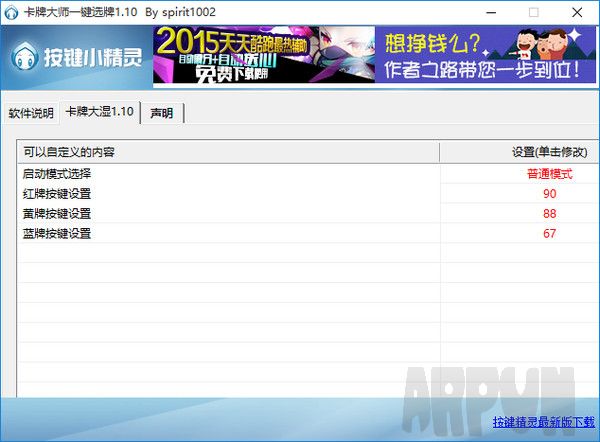This screenshot has height=442, width=600.
Task: Select the 蓝牌按键设置 row
Action: click(x=308, y=233)
